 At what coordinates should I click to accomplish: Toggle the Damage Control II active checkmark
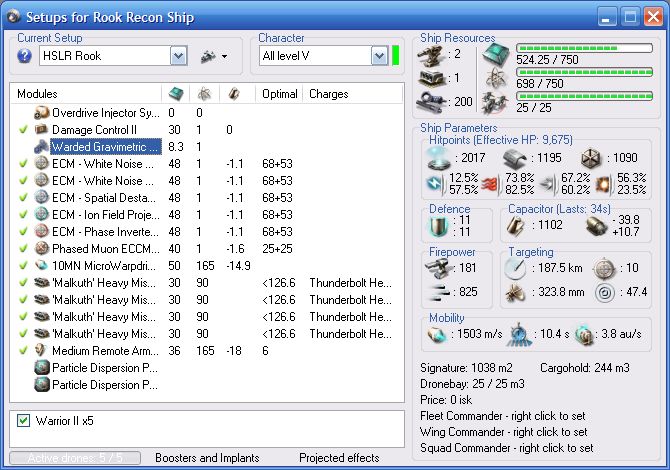[x=23, y=129]
